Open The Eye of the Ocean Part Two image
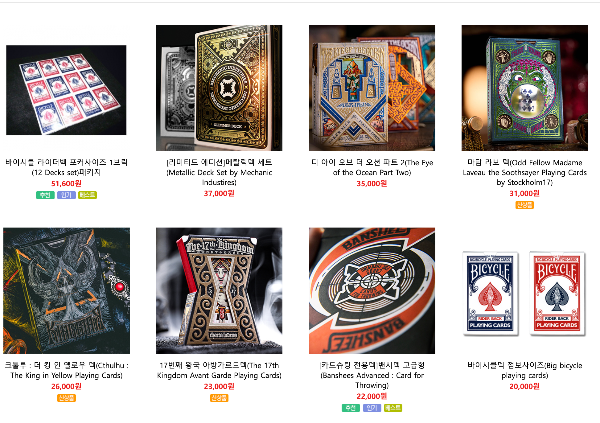 pos(372,88)
